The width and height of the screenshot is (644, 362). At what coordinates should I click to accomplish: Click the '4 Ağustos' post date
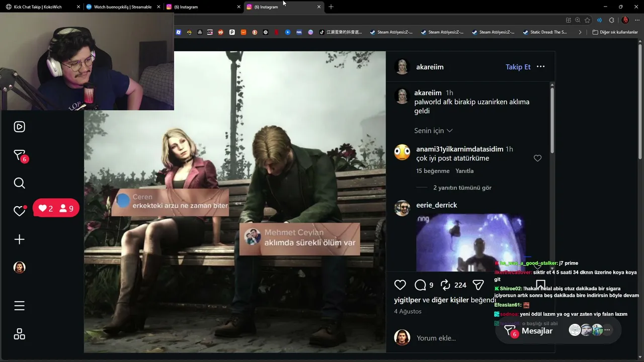[x=408, y=312]
